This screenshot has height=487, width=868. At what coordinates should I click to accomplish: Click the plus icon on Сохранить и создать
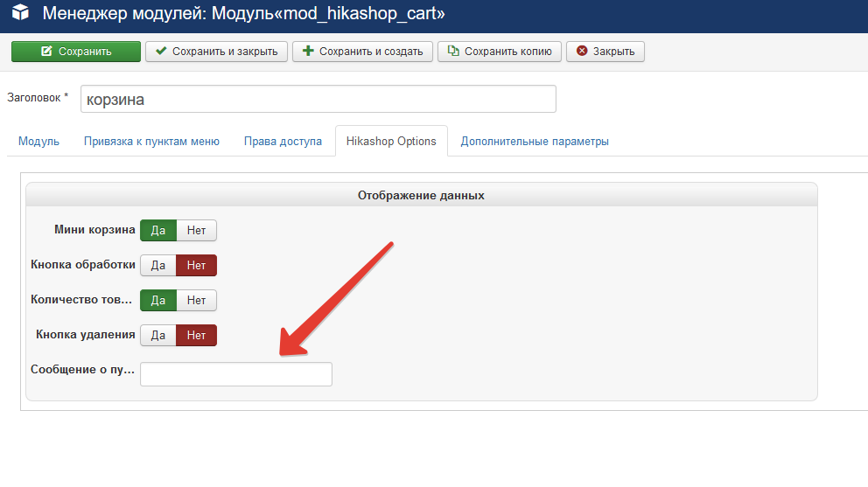(308, 51)
